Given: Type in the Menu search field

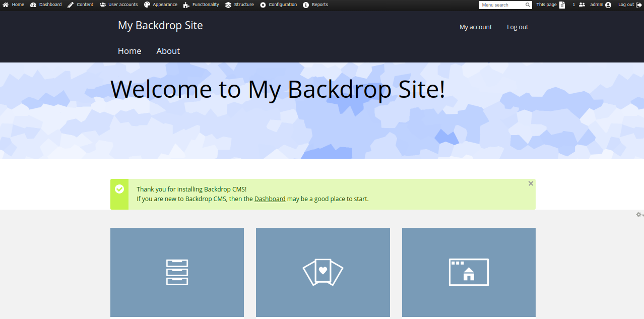Looking at the screenshot, I should click(502, 5).
